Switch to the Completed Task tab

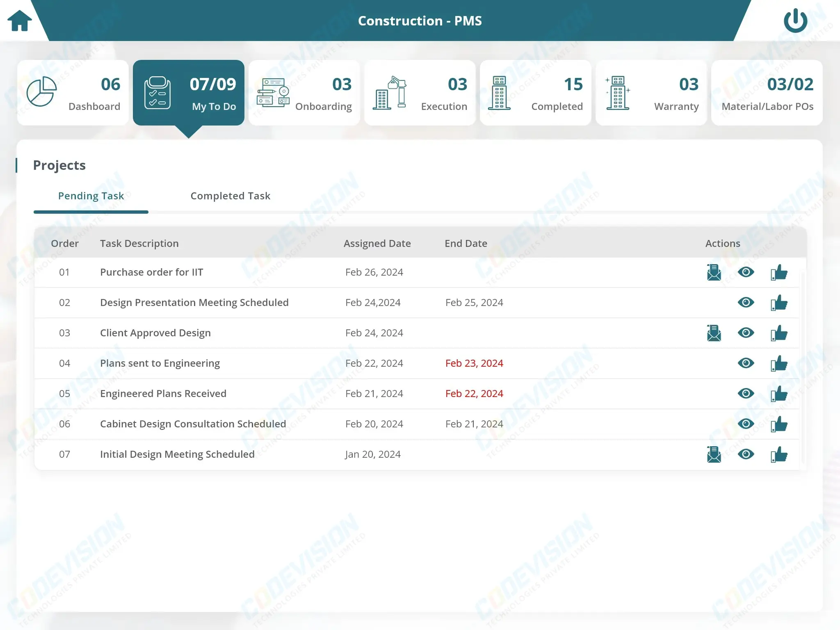(x=231, y=196)
